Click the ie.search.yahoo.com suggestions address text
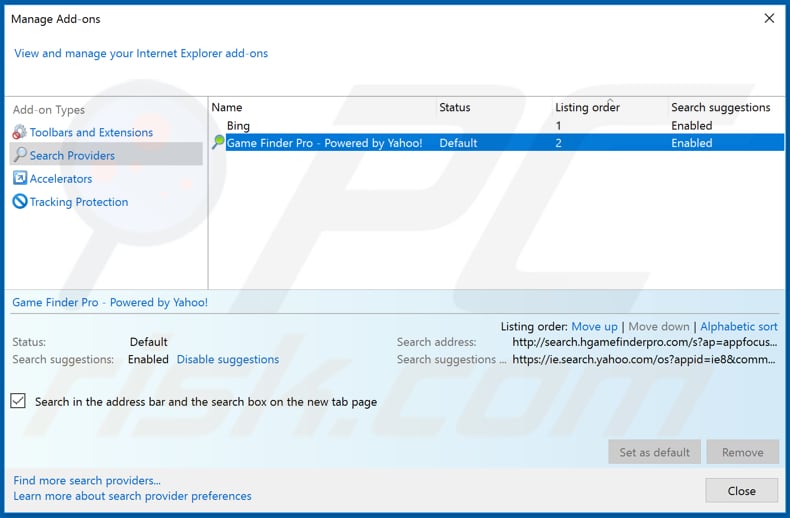Image resolution: width=790 pixels, height=518 pixels. [x=644, y=359]
